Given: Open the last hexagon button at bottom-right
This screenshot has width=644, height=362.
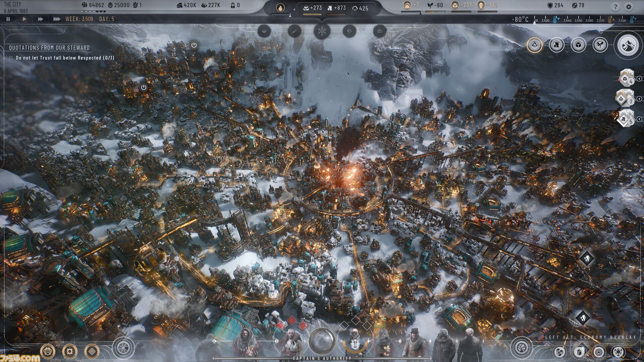Looking at the screenshot, I should coord(619,352).
